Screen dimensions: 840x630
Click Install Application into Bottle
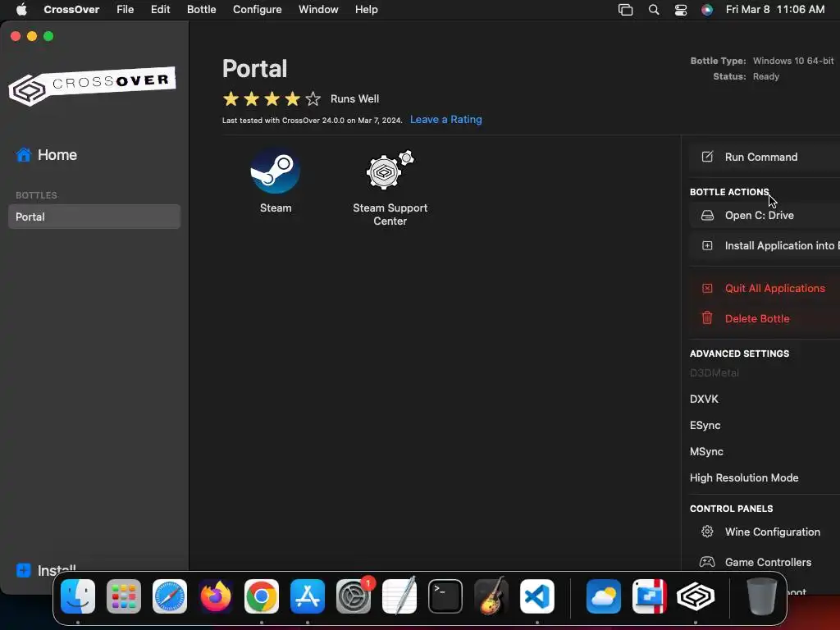[765, 246]
